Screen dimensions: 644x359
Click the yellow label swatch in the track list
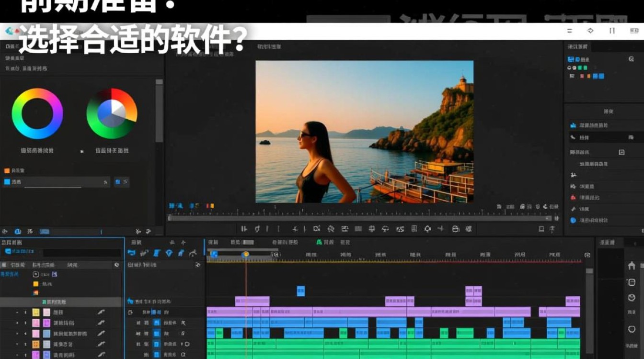click(35, 312)
